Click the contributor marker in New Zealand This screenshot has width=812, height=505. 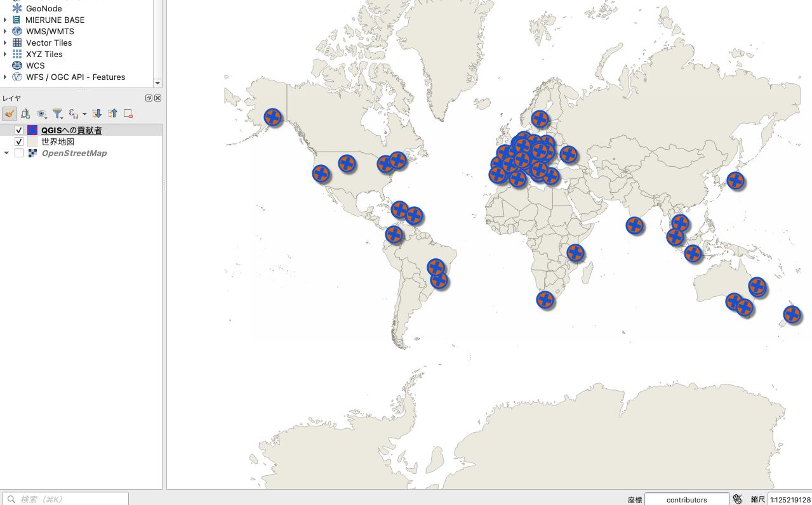coord(792,314)
